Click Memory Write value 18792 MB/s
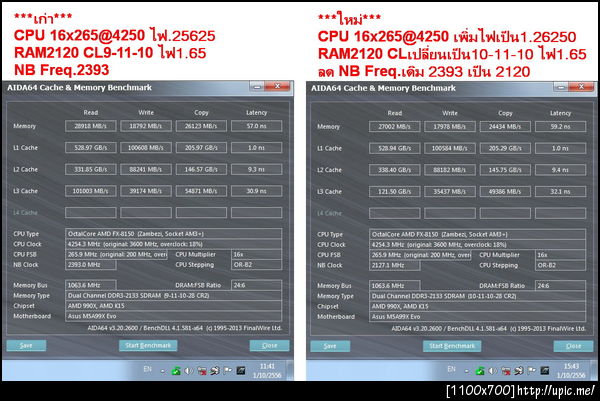 [x=146, y=126]
